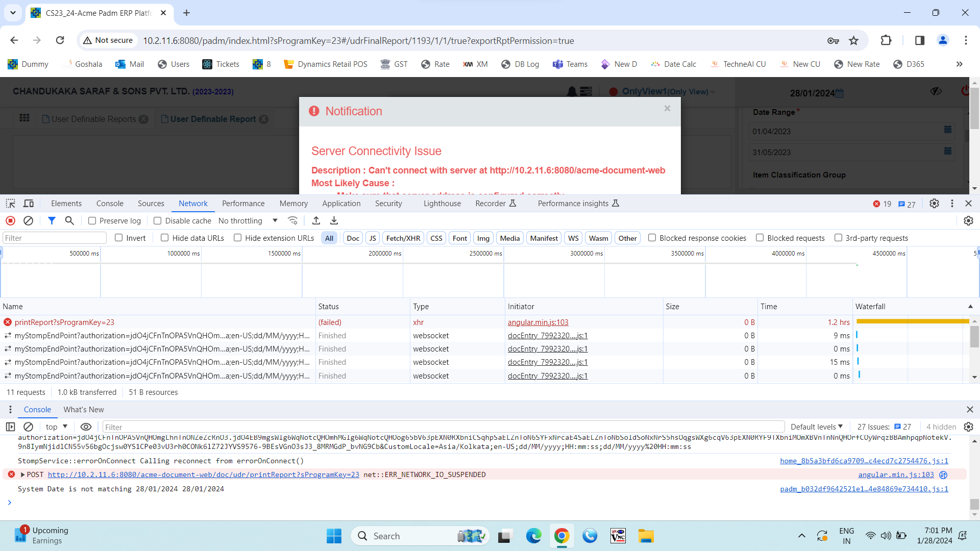Viewport: 980px width, 551px height.
Task: Open the Performance tab
Action: point(243,204)
